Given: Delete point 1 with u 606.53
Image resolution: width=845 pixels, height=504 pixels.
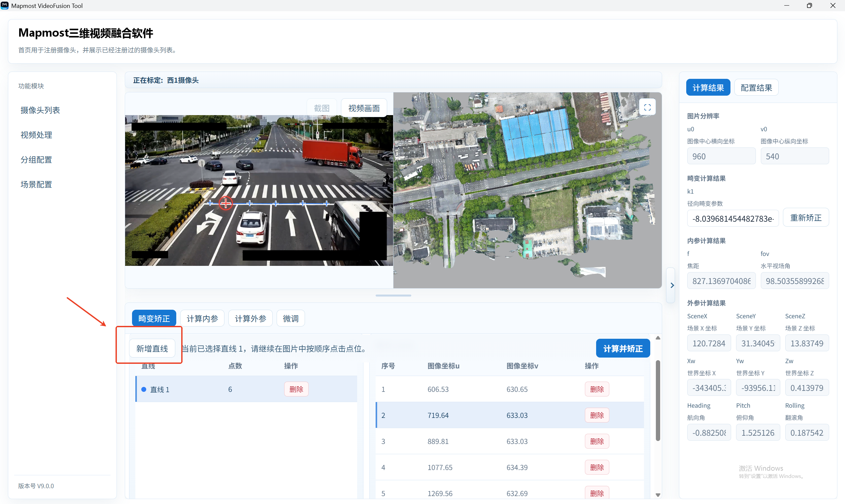Looking at the screenshot, I should [597, 389].
